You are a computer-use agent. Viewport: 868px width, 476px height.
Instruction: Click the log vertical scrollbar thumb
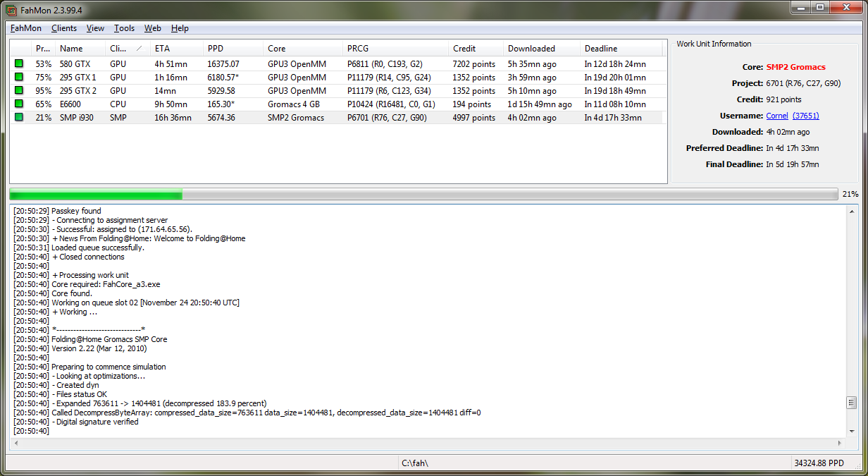pos(852,403)
